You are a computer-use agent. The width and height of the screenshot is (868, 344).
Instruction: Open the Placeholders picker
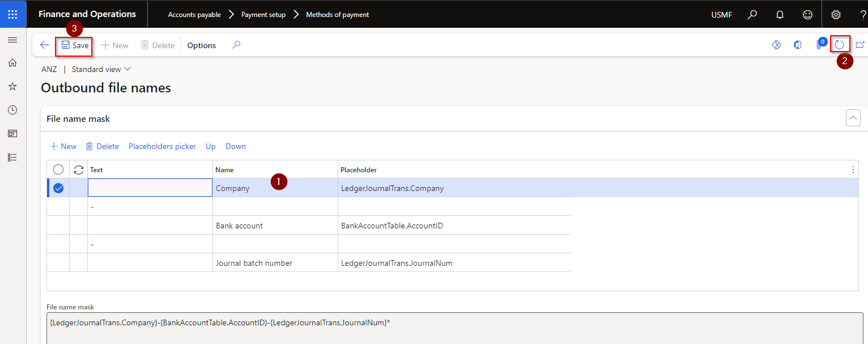coord(162,146)
